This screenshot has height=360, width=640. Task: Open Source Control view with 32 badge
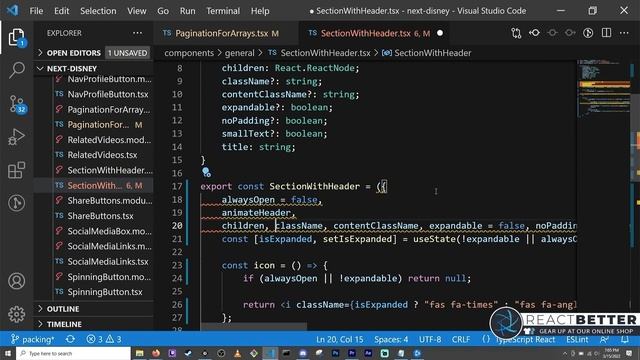(x=17, y=104)
